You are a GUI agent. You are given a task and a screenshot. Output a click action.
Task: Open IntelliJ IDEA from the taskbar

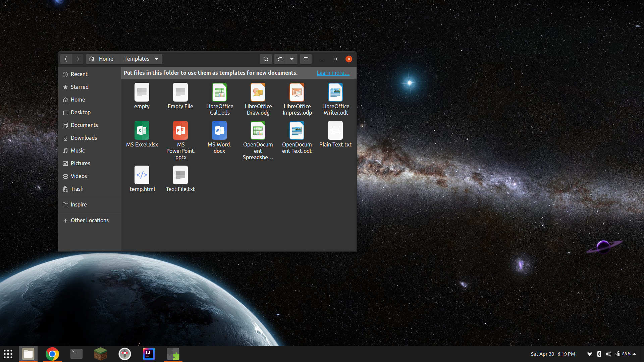tap(149, 354)
